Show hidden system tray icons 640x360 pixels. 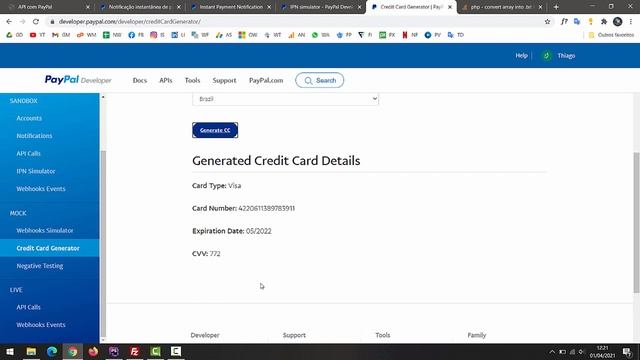[552, 352]
